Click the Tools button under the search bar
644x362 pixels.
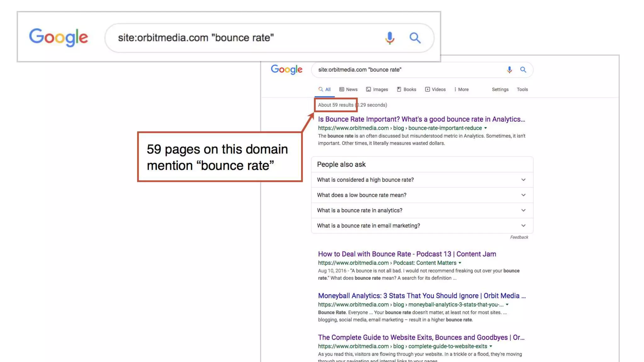(522, 90)
